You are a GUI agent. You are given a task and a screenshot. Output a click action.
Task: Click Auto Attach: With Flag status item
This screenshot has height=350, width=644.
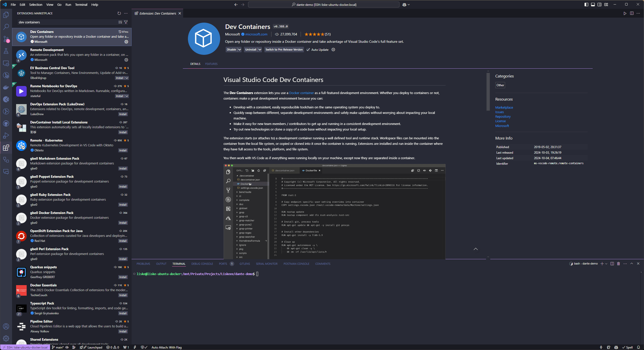pos(167,347)
